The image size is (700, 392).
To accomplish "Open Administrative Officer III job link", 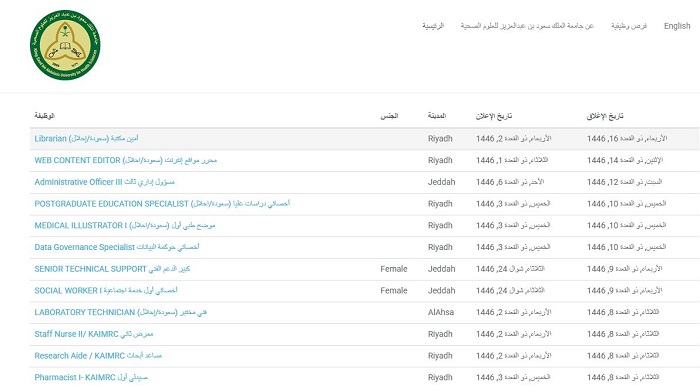I will [x=104, y=182].
